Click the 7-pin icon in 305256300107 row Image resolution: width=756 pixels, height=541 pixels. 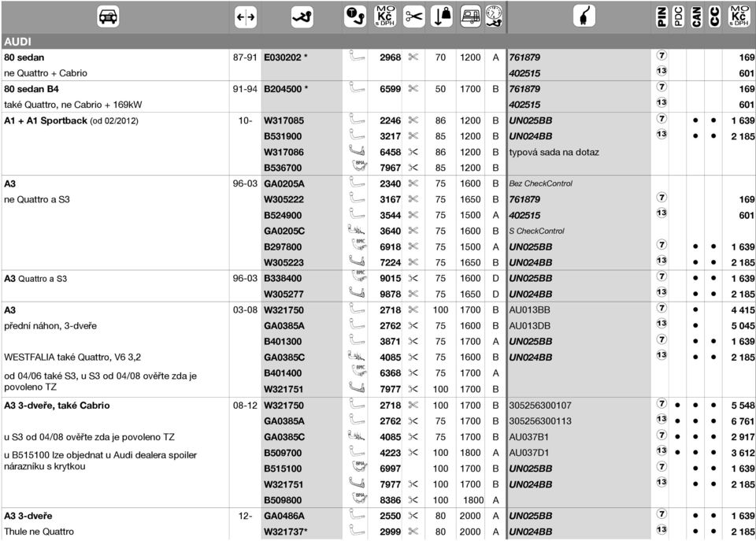661,403
